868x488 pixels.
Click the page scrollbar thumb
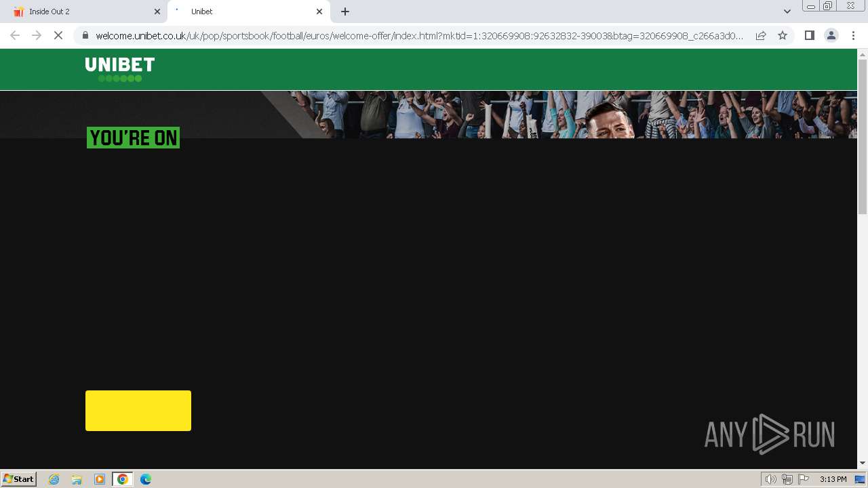click(x=863, y=137)
